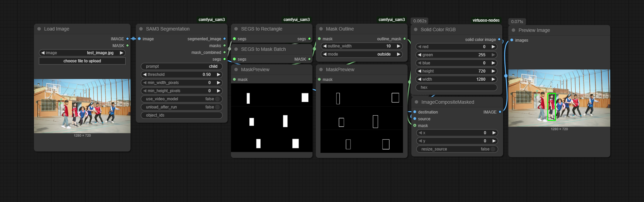Decrease threshold with the left arrow

[145, 75]
